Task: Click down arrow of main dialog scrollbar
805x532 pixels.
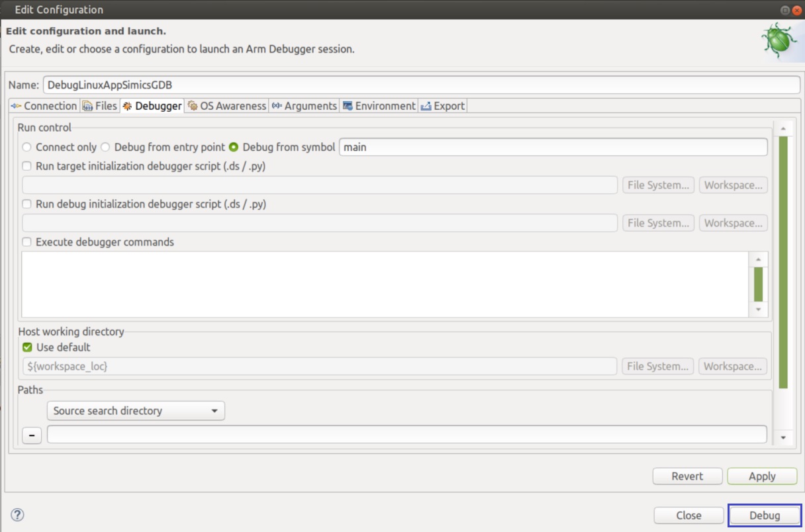Action: (x=783, y=437)
